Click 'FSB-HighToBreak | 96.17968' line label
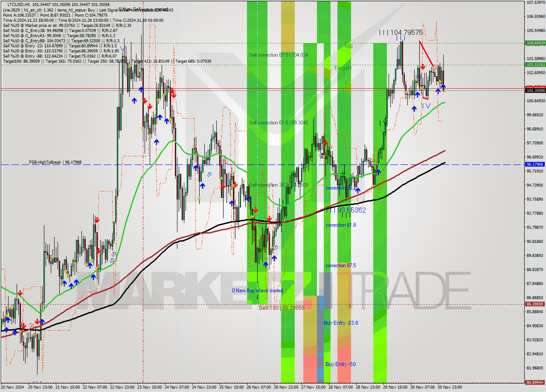 (55, 162)
